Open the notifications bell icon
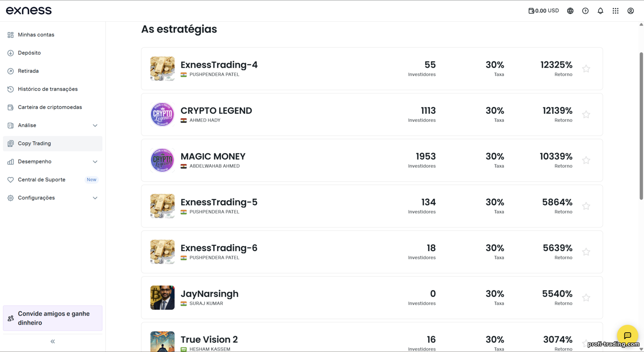 pyautogui.click(x=600, y=11)
